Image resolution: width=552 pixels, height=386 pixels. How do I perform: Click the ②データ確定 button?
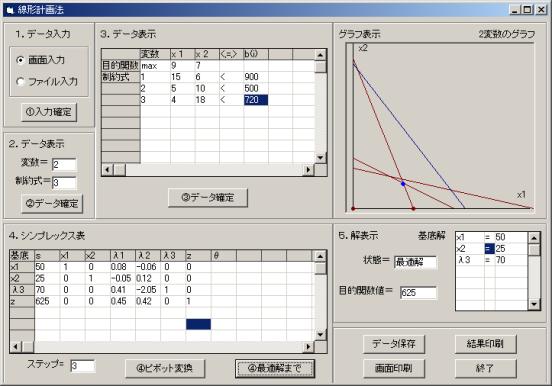(52, 203)
